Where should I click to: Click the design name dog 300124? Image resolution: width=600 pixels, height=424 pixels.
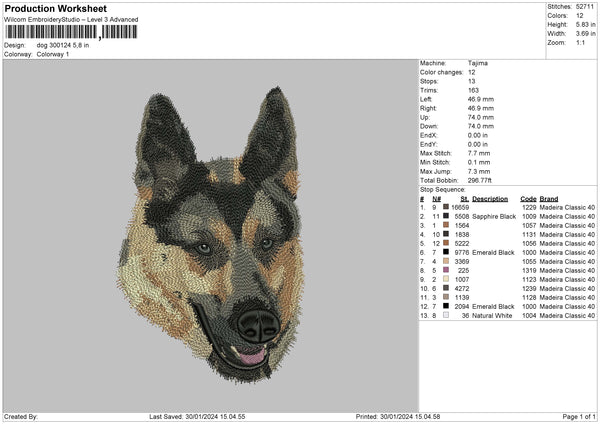point(62,45)
